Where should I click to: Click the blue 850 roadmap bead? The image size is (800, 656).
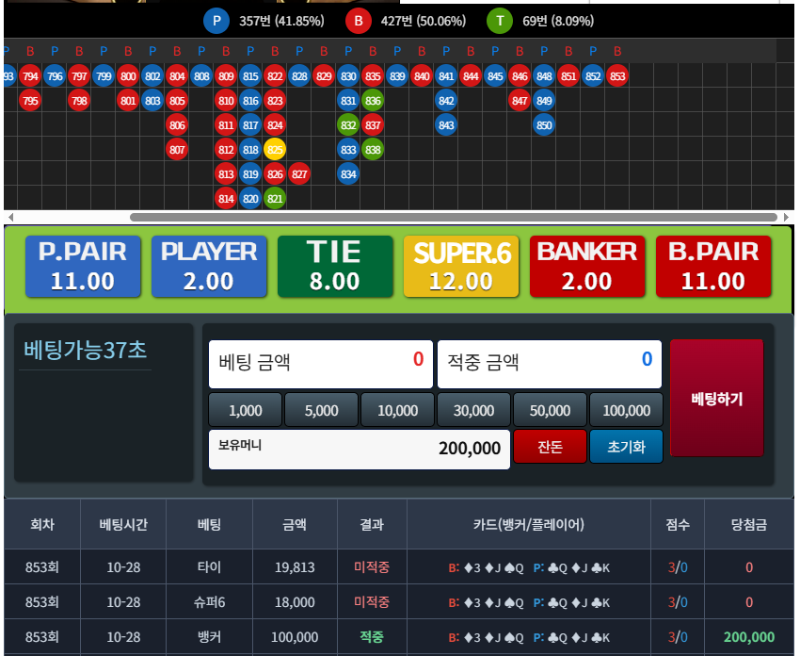544,125
